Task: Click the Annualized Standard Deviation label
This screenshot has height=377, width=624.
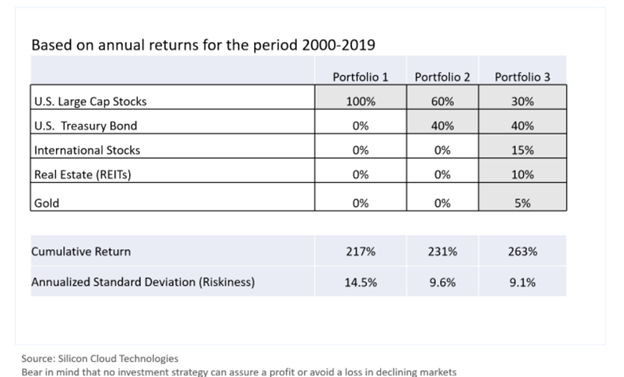Action: (x=143, y=282)
